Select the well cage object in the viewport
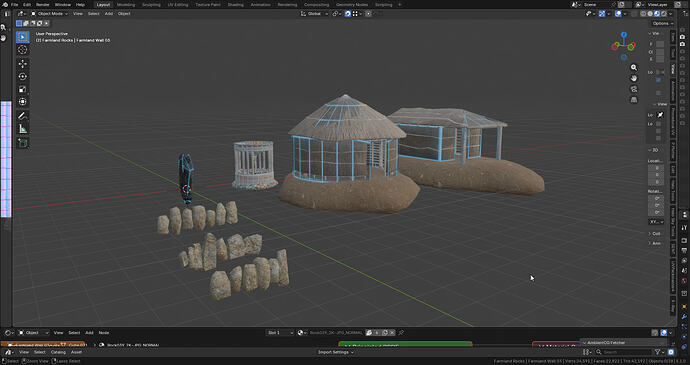Screen dimensions: 690x365 (x=253, y=165)
